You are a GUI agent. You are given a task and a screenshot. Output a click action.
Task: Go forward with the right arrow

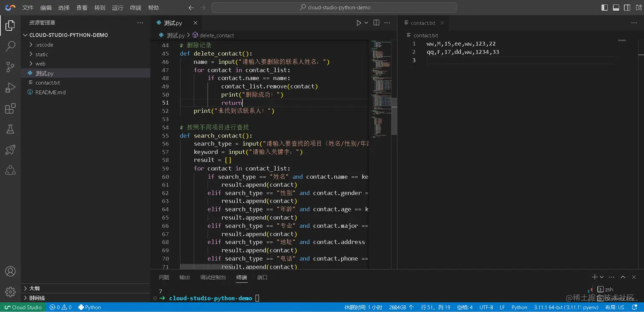[x=203, y=8]
